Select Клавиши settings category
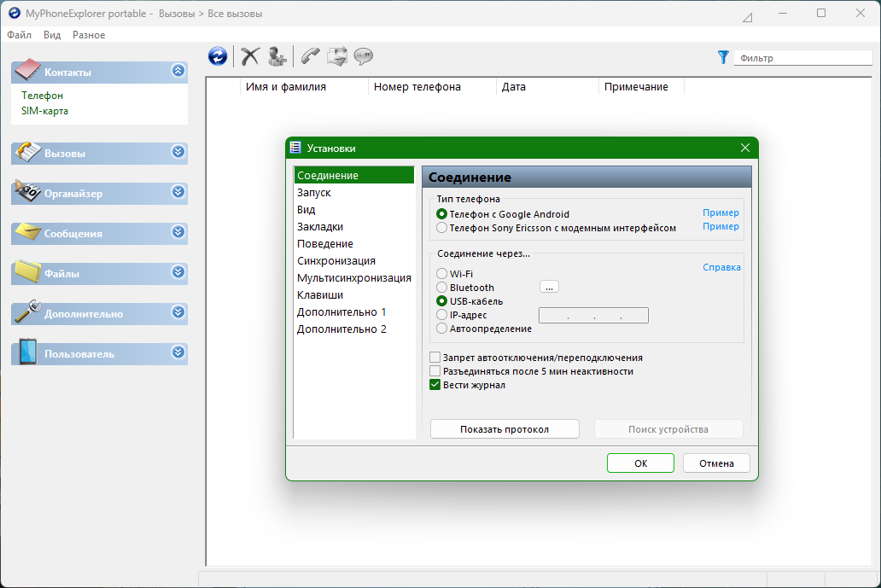881x588 pixels. (354, 294)
